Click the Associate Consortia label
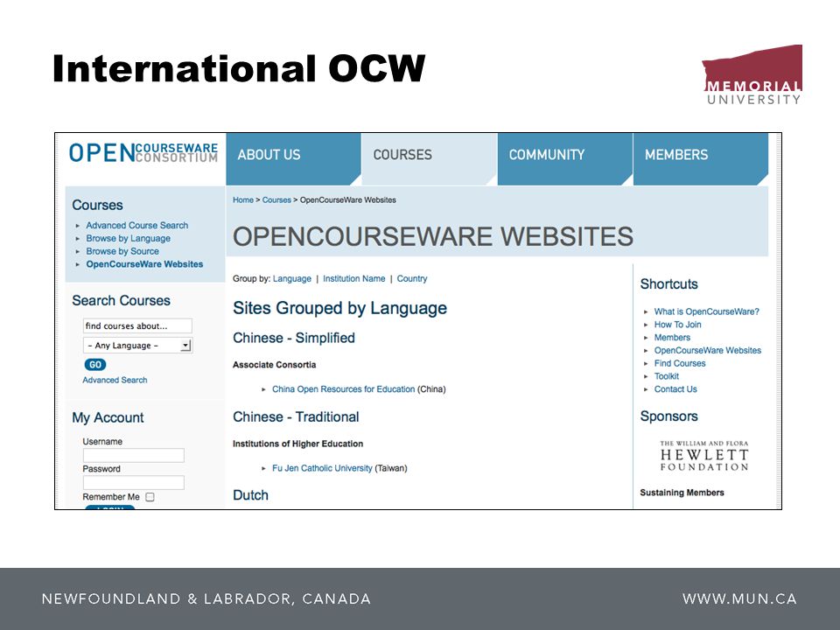 tap(274, 365)
